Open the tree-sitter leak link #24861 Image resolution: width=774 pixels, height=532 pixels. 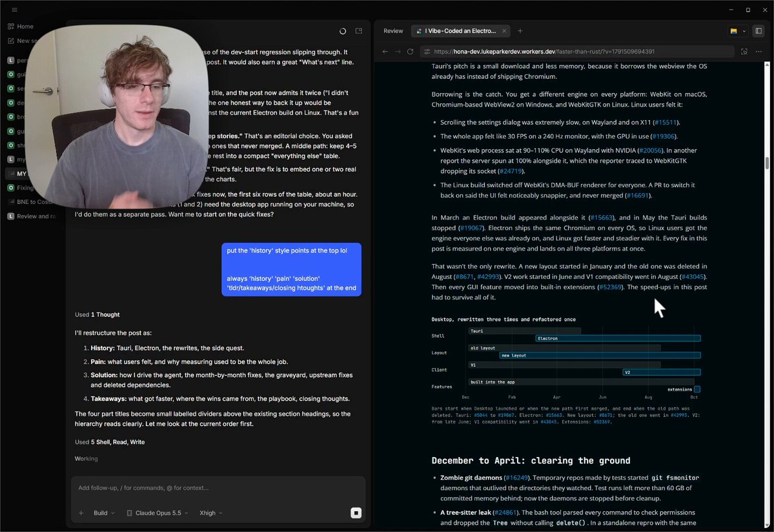coord(505,513)
